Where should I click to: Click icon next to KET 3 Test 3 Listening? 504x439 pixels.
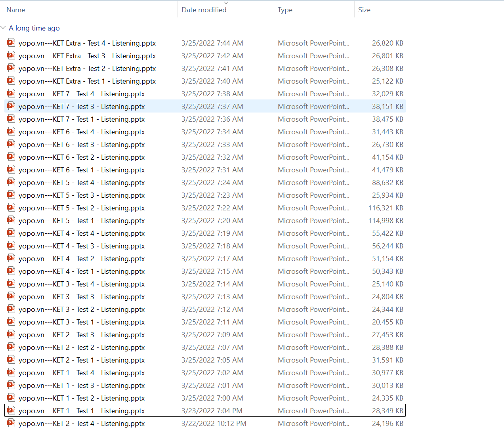point(11,296)
